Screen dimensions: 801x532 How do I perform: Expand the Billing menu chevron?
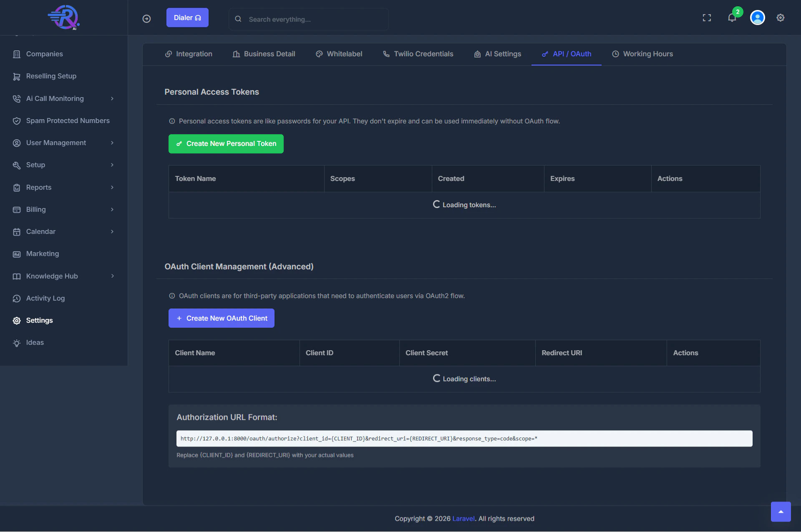pos(112,209)
